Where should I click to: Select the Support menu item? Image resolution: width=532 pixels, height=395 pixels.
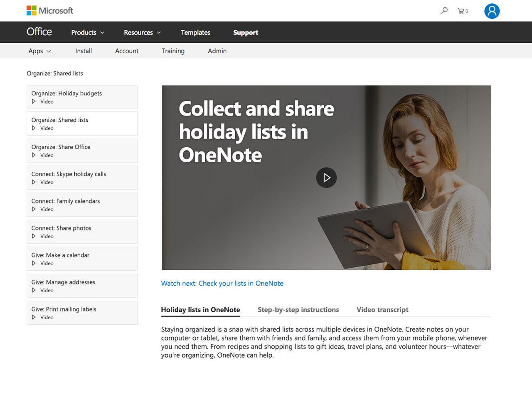click(x=246, y=32)
